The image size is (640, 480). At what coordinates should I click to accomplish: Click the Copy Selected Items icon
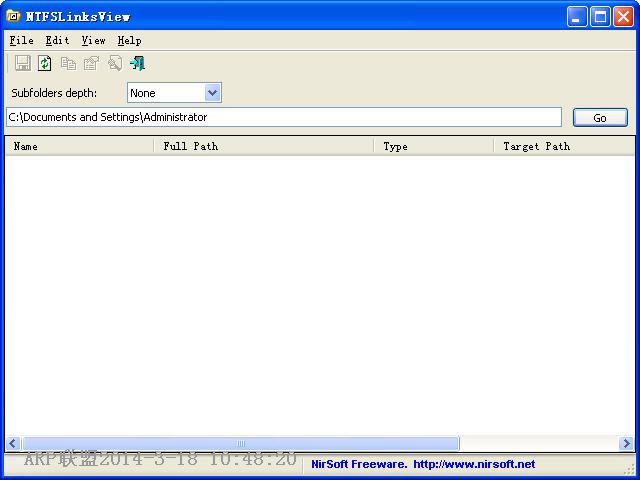(x=68, y=63)
